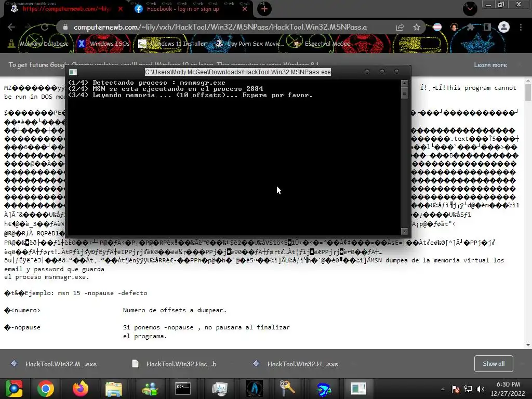Viewport: 532px width, 399px height.
Task: Open Chrome's three-dot menu
Action: [521, 27]
